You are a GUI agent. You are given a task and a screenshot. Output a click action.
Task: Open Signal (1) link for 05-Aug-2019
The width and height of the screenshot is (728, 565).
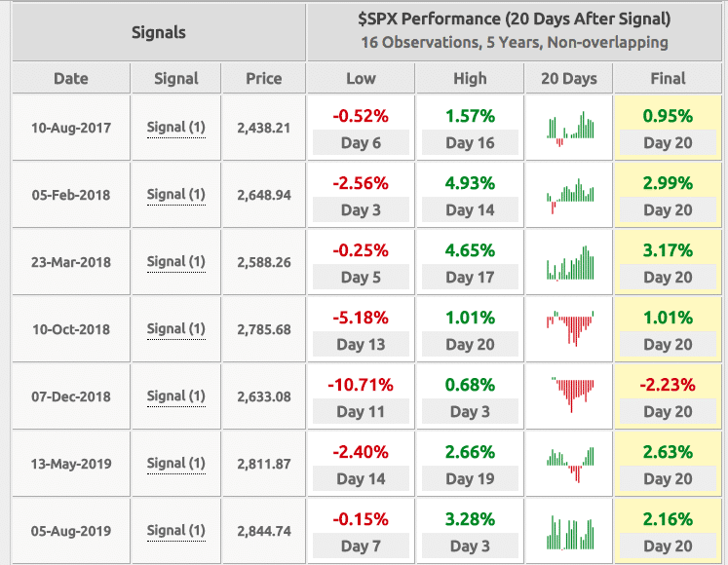tap(176, 530)
